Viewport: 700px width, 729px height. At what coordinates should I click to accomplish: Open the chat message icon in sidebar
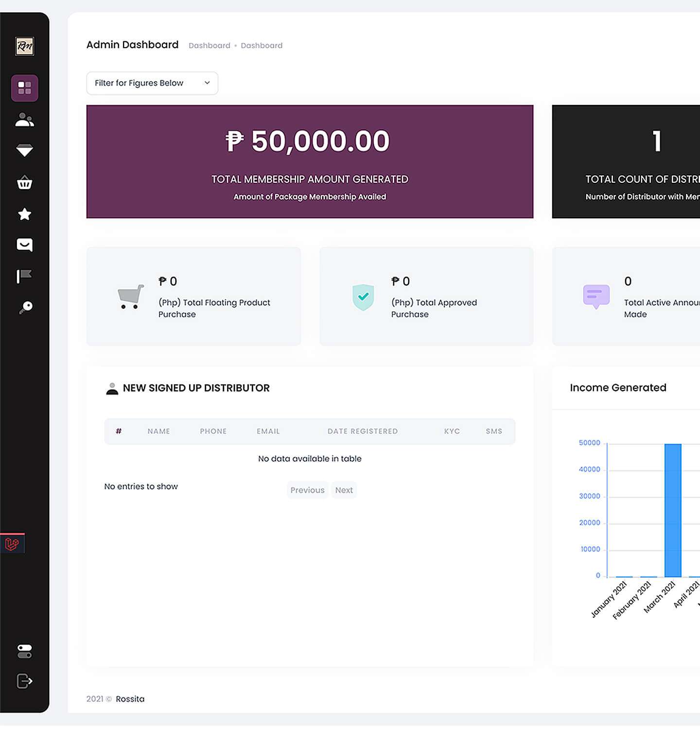pyautogui.click(x=24, y=245)
